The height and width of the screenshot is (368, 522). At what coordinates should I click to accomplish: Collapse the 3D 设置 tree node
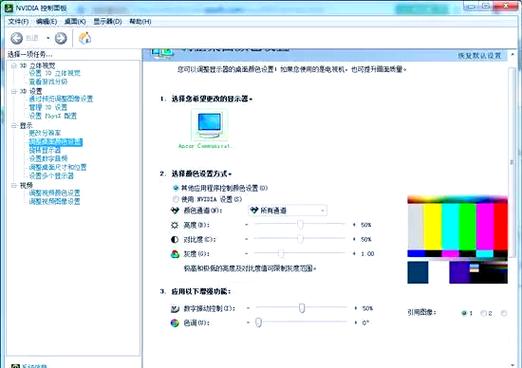coord(14,91)
